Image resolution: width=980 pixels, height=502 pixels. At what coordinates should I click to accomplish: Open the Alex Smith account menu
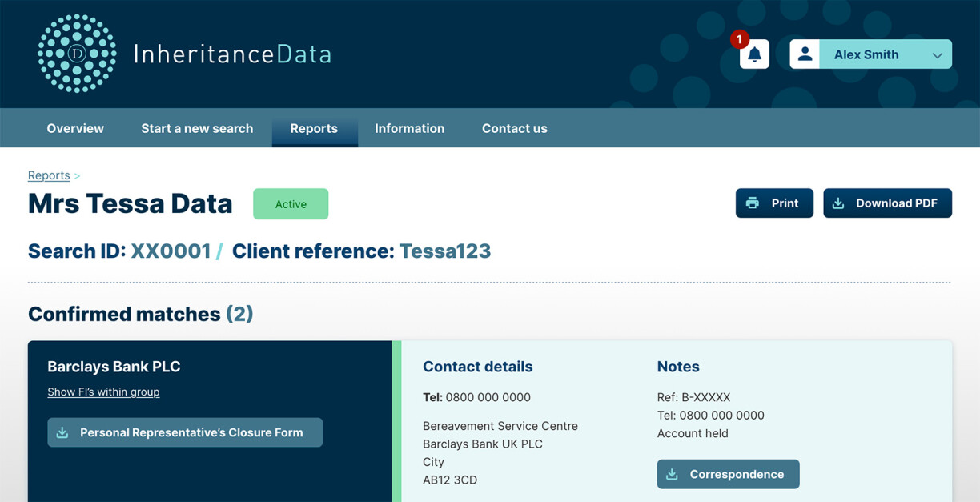pyautogui.click(x=866, y=54)
